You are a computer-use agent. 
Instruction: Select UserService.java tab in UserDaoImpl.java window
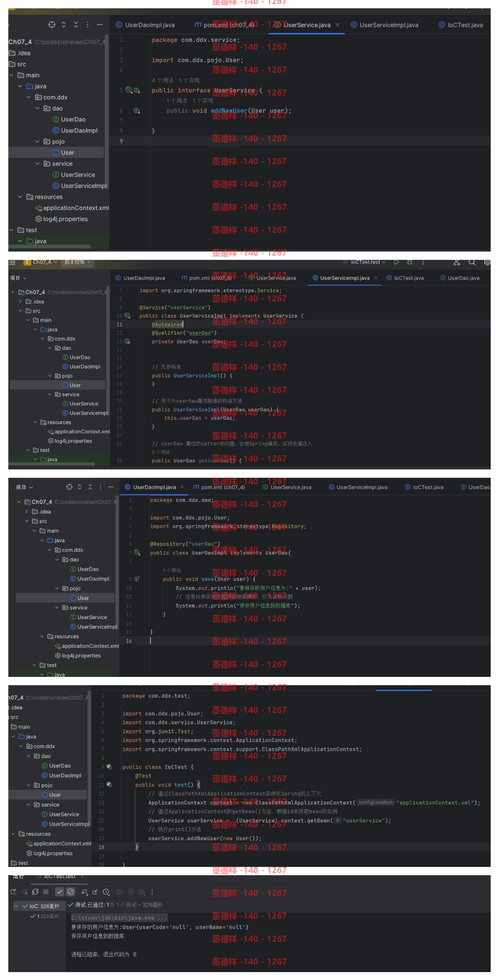click(x=287, y=487)
